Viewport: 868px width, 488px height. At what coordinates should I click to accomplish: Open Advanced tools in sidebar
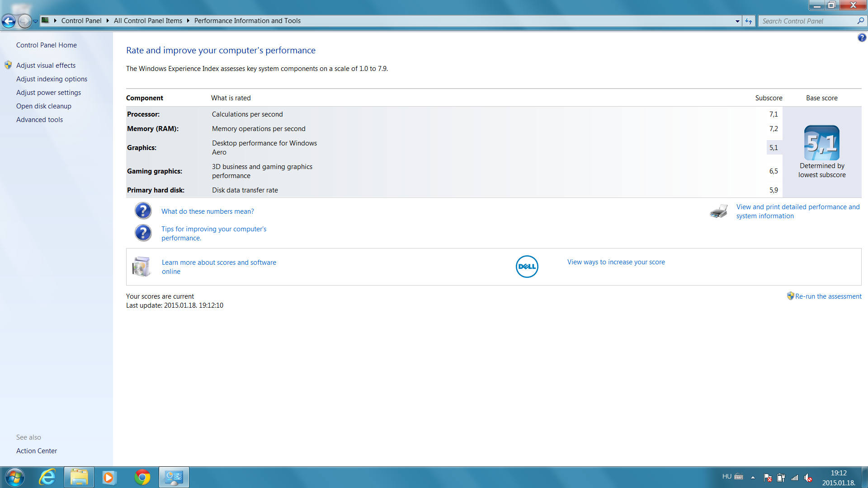click(x=39, y=120)
